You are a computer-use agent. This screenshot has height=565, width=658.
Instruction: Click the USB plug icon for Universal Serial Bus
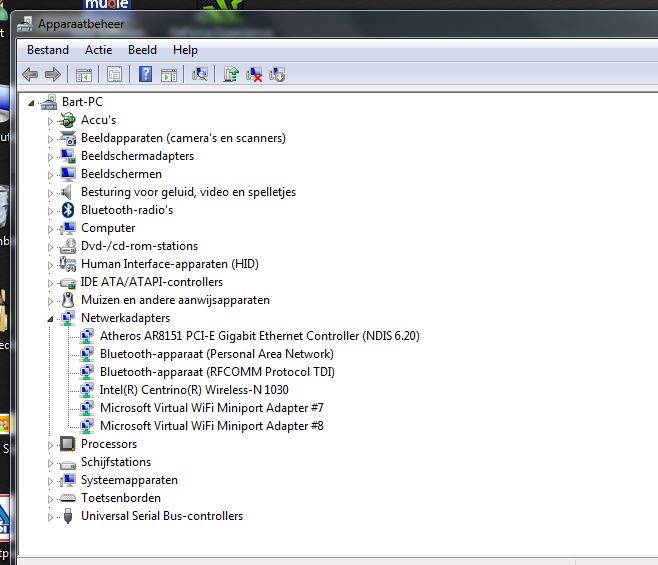(x=68, y=516)
